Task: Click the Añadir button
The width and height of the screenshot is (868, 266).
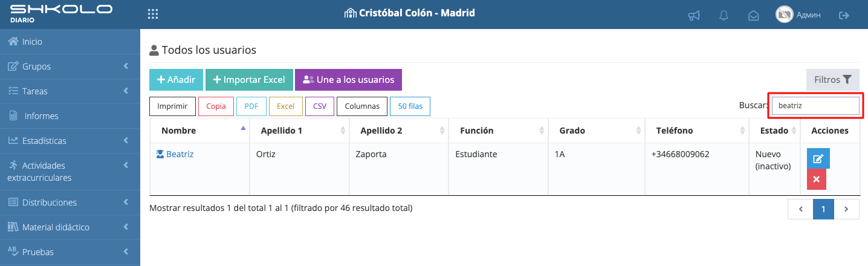Action: [176, 80]
